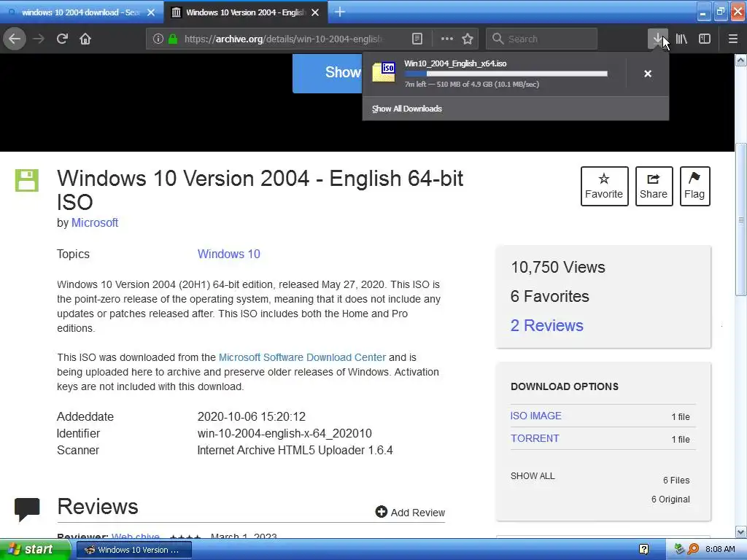The width and height of the screenshot is (747, 560).
Task: Click the scrollbar down arrow
Action: (x=741, y=532)
